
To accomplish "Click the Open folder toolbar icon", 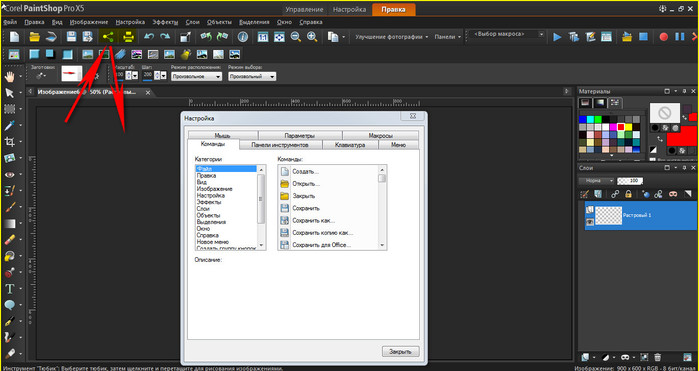I will coord(34,37).
